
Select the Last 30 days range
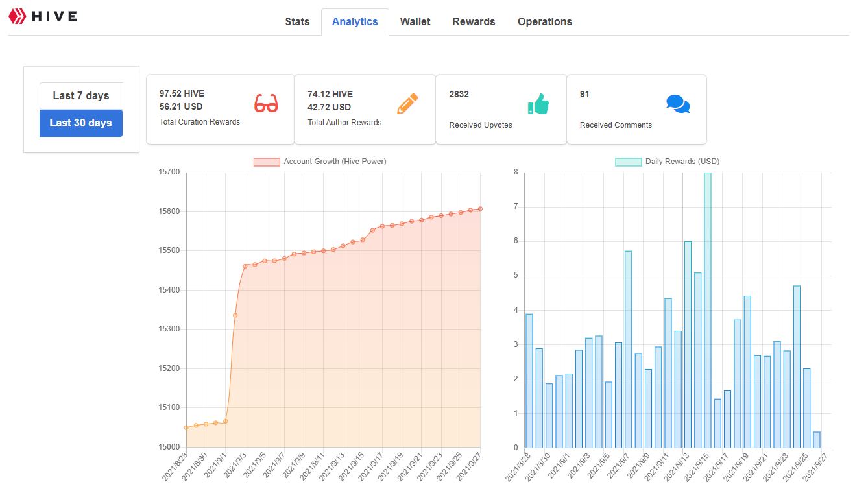[81, 123]
